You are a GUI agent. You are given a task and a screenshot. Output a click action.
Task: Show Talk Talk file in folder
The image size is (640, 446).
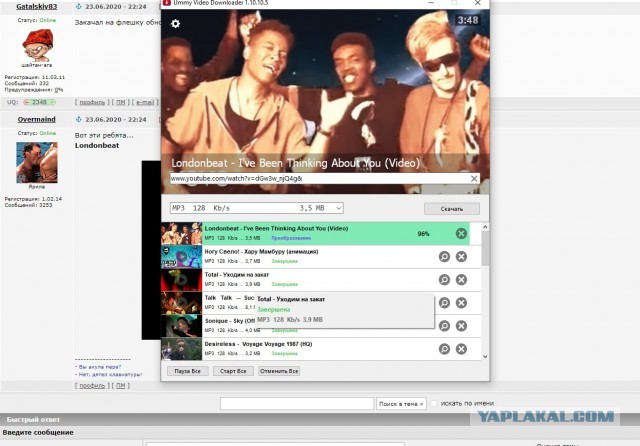pyautogui.click(x=444, y=303)
